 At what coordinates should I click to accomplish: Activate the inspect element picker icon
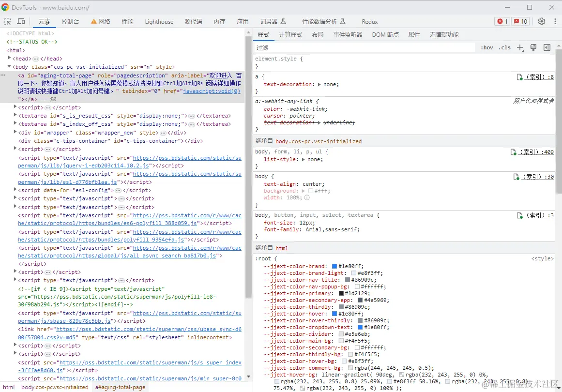click(x=7, y=21)
